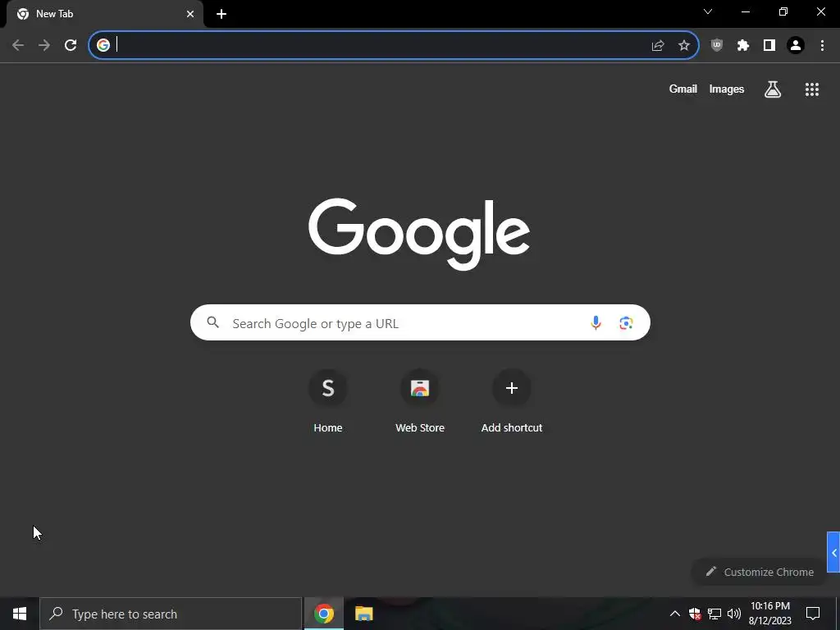Toggle the Chrome side panel

tap(769, 46)
